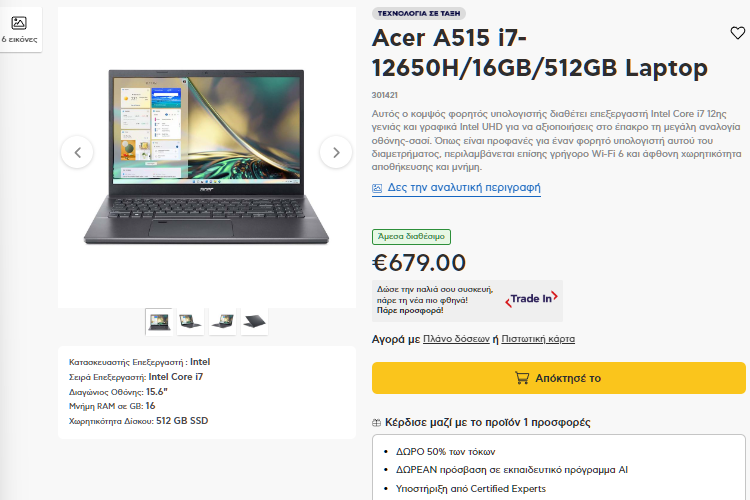
Task: Add product to wishlist with heart icon
Action: click(x=737, y=33)
